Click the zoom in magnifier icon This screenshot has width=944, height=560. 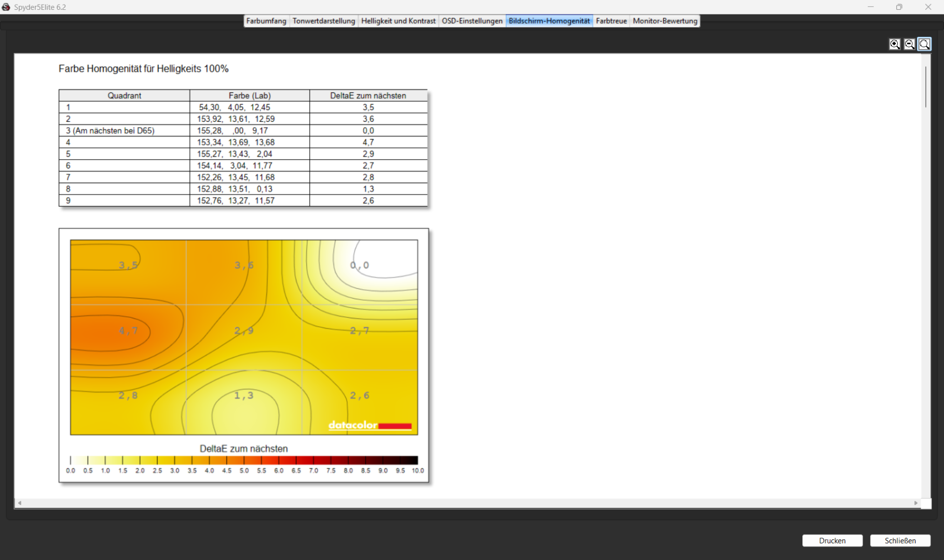(x=894, y=44)
